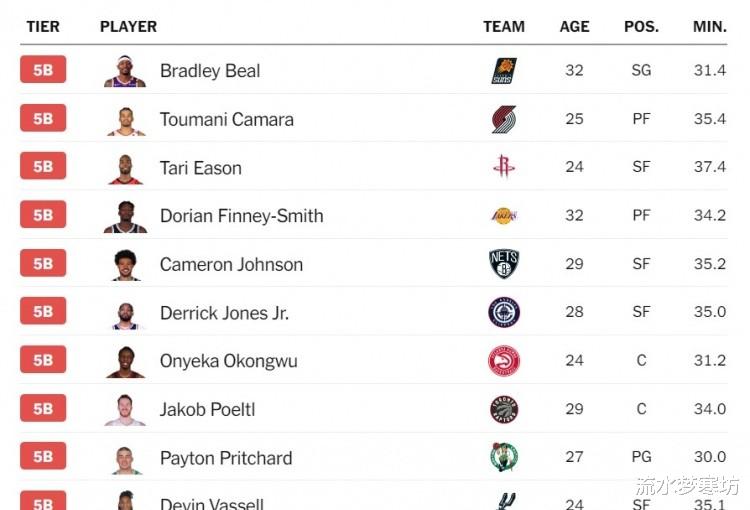Viewport: 750px width, 510px height.
Task: Click the Lakers team logo
Action: (x=504, y=216)
